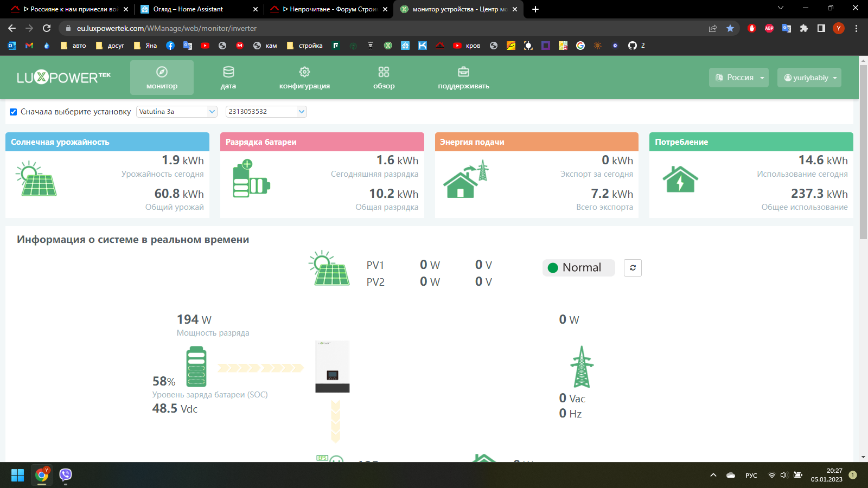The height and width of the screenshot is (488, 868).
Task: Toggle the Сначала выберите установку checkbox
Action: (14, 112)
